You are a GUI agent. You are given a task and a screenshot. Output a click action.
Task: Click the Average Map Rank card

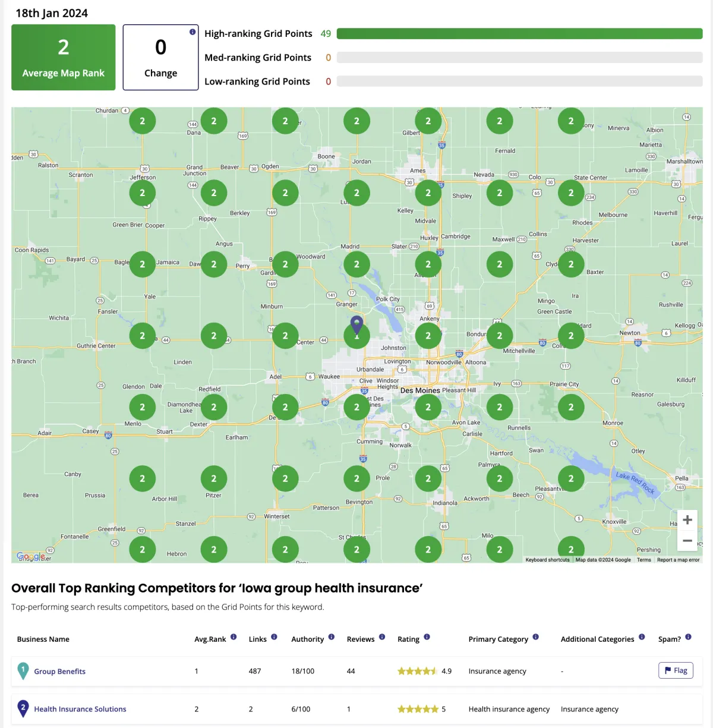click(64, 58)
